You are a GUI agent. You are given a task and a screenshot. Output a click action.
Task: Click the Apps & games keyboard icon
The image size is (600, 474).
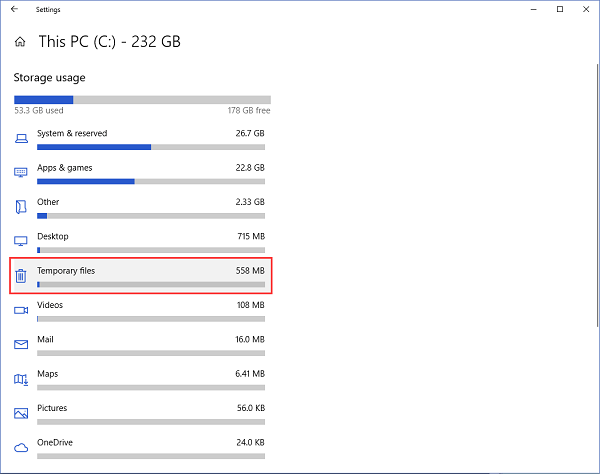coord(21,172)
